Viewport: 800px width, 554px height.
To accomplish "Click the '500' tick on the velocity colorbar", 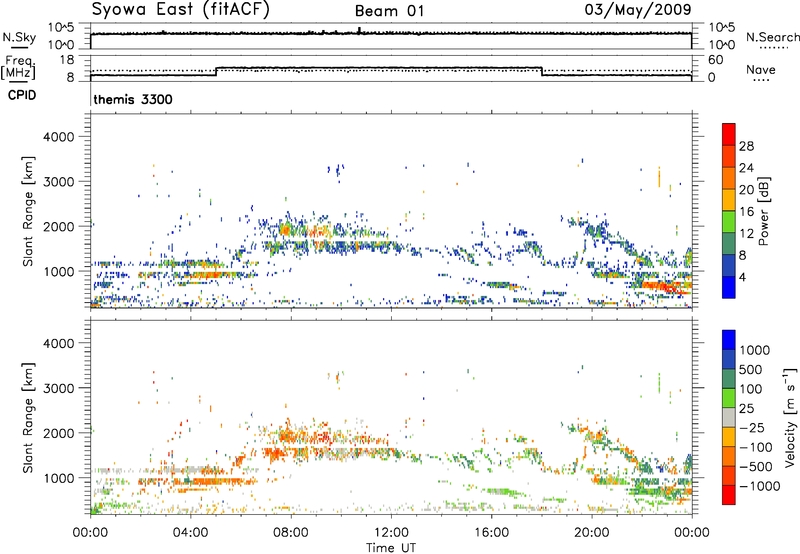I will [x=752, y=369].
